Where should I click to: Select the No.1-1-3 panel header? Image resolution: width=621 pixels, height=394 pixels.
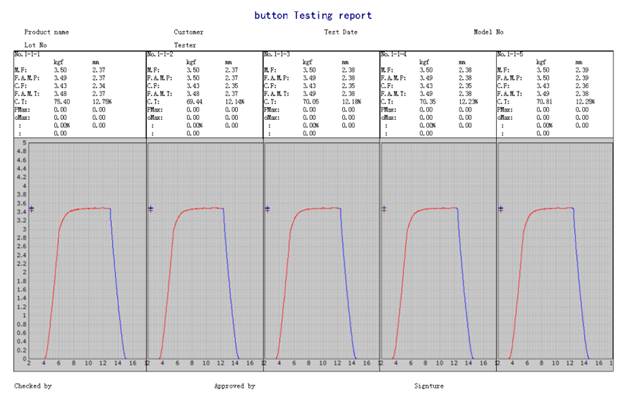[x=277, y=54]
